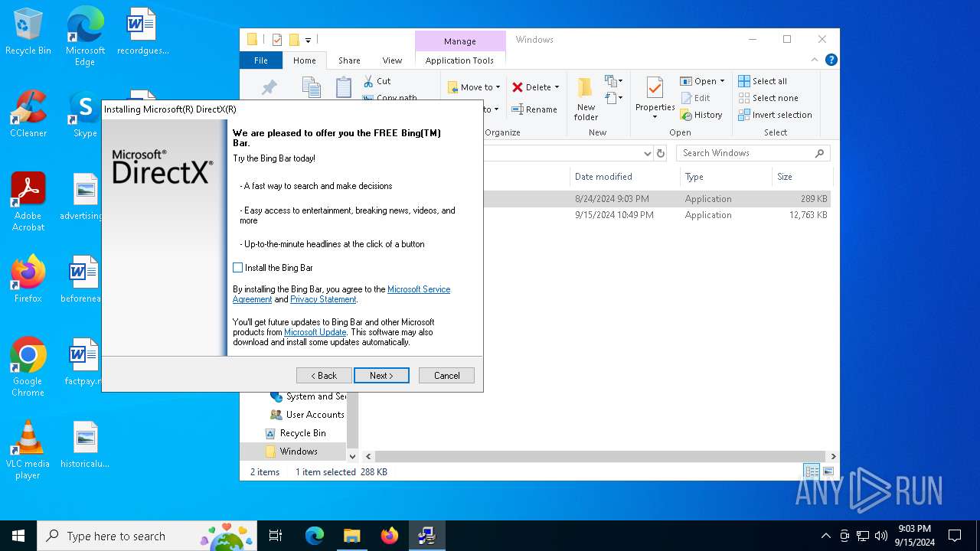
Task: Switch to the View ribbon tab
Action: click(x=392, y=60)
